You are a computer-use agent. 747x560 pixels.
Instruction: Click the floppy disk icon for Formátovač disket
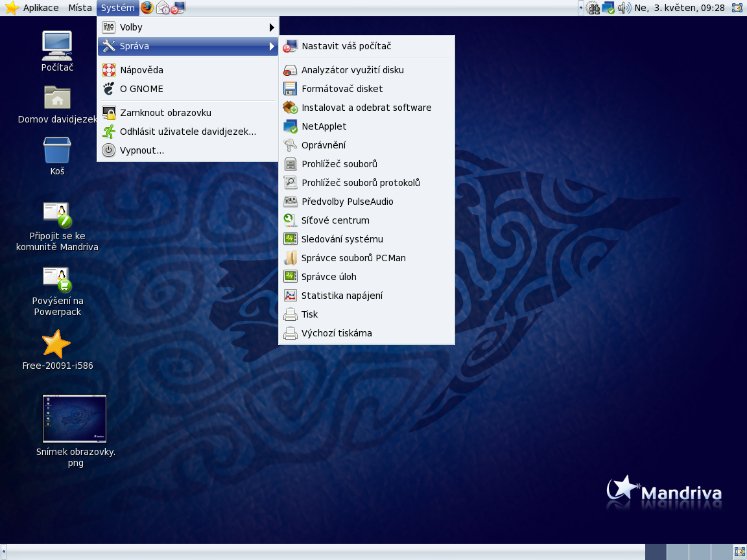(x=290, y=89)
